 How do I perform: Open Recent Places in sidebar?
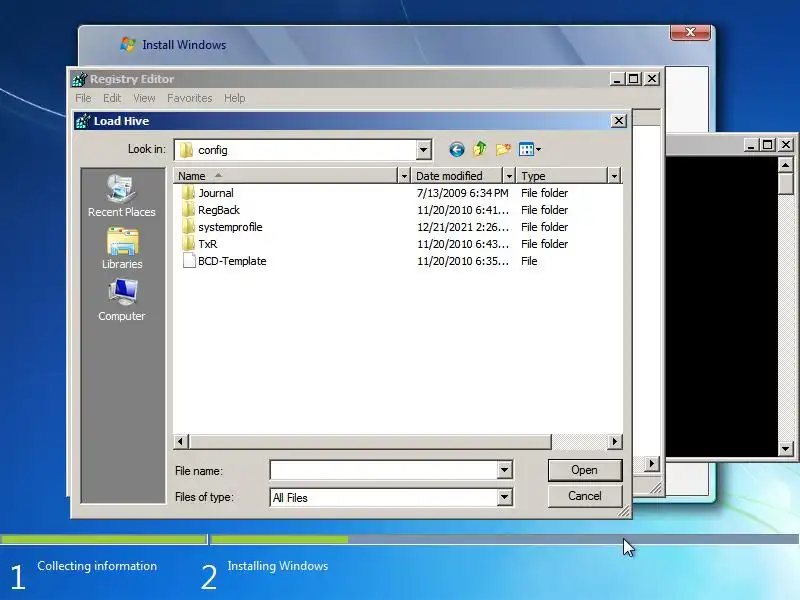pyautogui.click(x=121, y=196)
